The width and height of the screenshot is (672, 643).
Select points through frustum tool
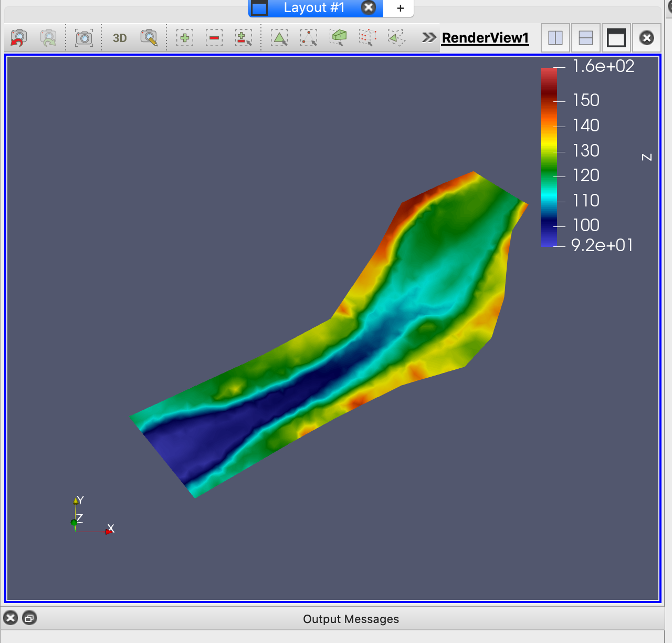[x=367, y=38]
